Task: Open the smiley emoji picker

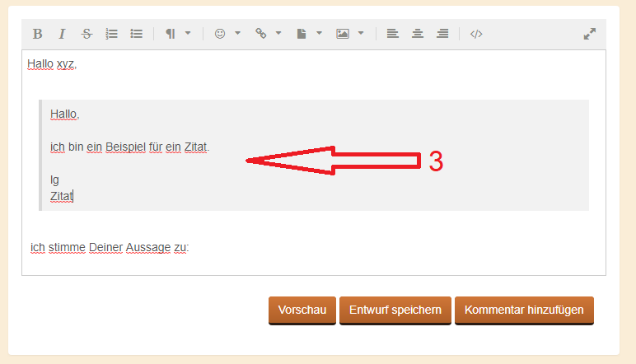Action: point(220,34)
